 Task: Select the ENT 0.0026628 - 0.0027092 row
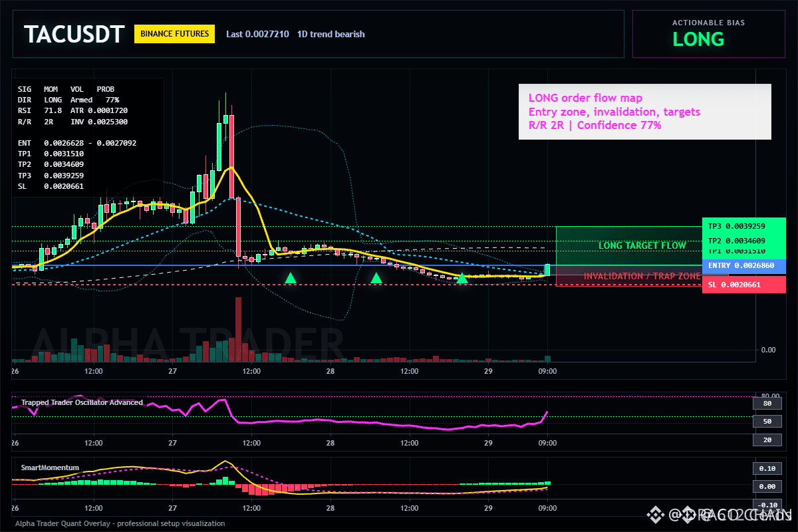click(77, 143)
